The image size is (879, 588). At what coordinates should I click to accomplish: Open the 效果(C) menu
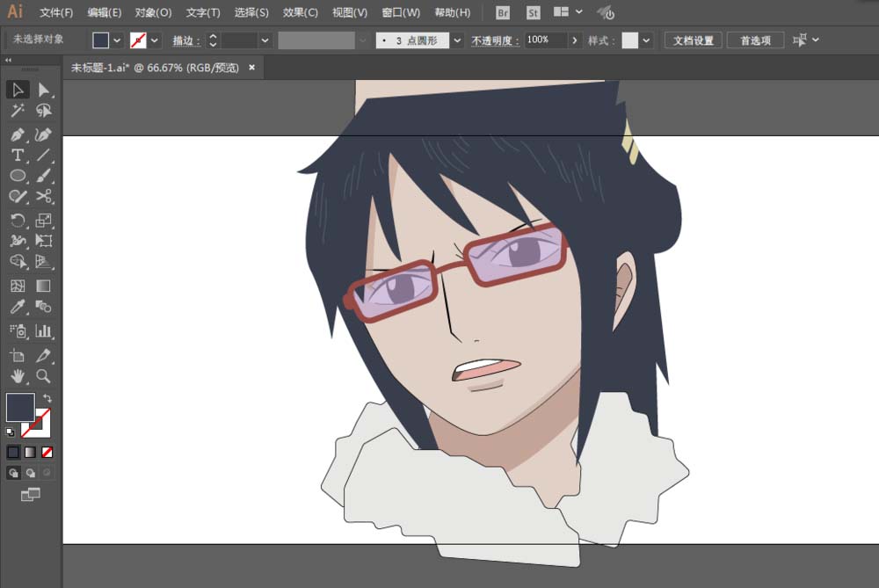(300, 12)
